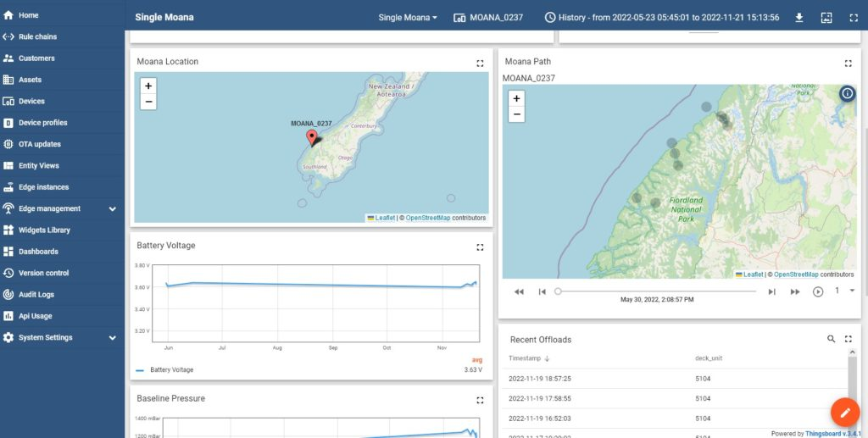The width and height of the screenshot is (868, 438).
Task: Click the orange edit dashboard pencil button
Action: click(845, 413)
